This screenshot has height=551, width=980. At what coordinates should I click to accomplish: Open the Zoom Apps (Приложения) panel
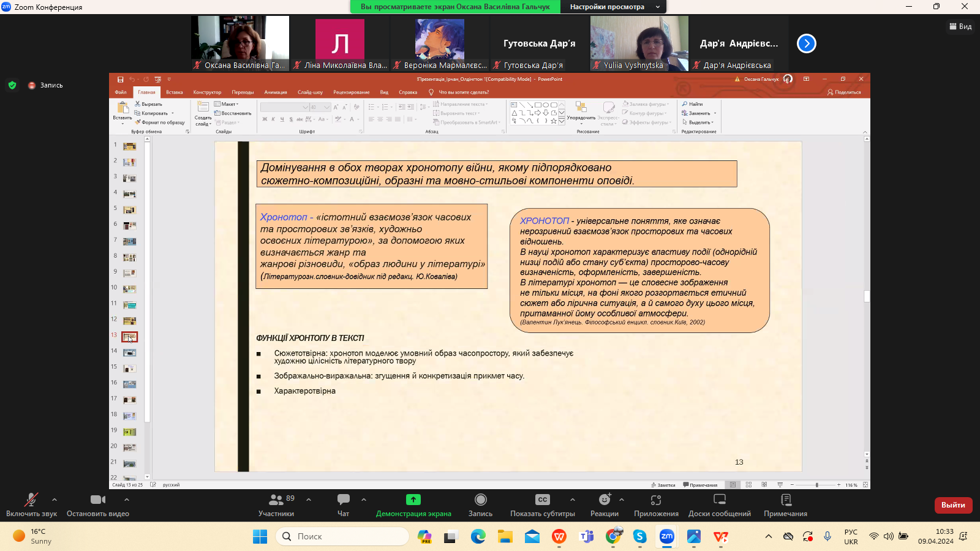tap(656, 504)
